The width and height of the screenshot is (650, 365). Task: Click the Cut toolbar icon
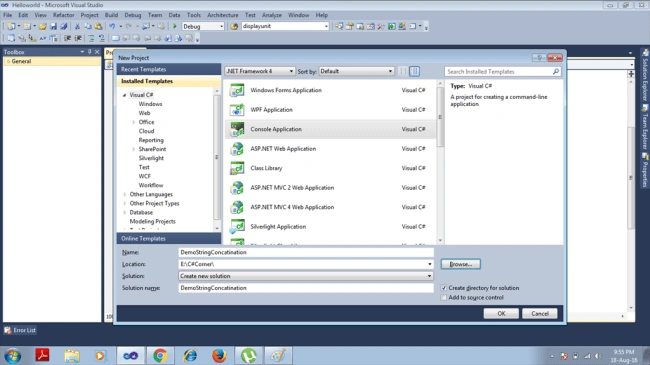[77, 26]
